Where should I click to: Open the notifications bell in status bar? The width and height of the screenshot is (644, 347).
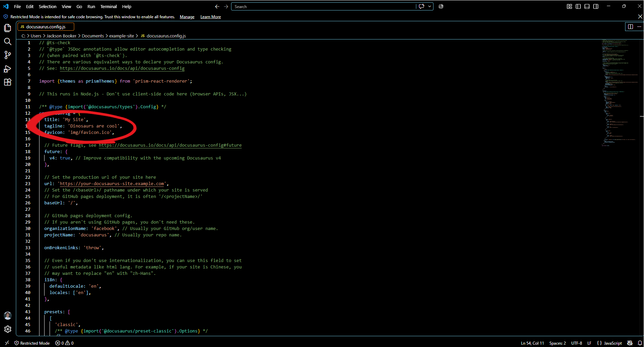coord(640,343)
